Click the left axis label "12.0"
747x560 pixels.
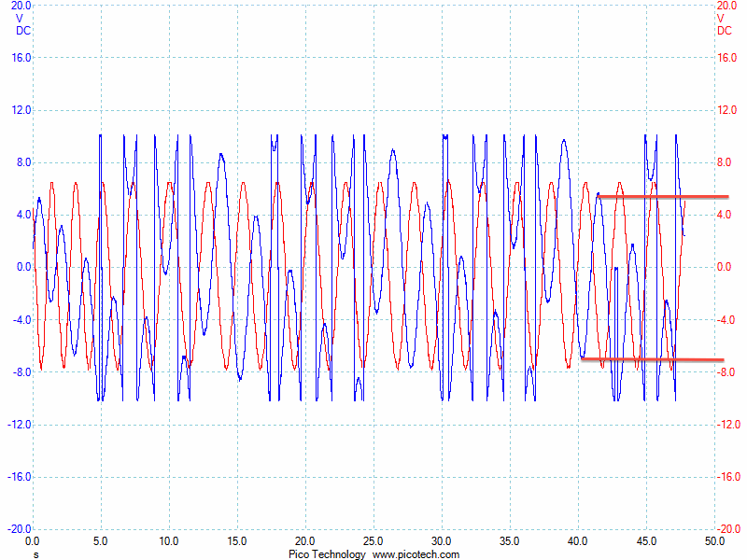pyautogui.click(x=21, y=110)
